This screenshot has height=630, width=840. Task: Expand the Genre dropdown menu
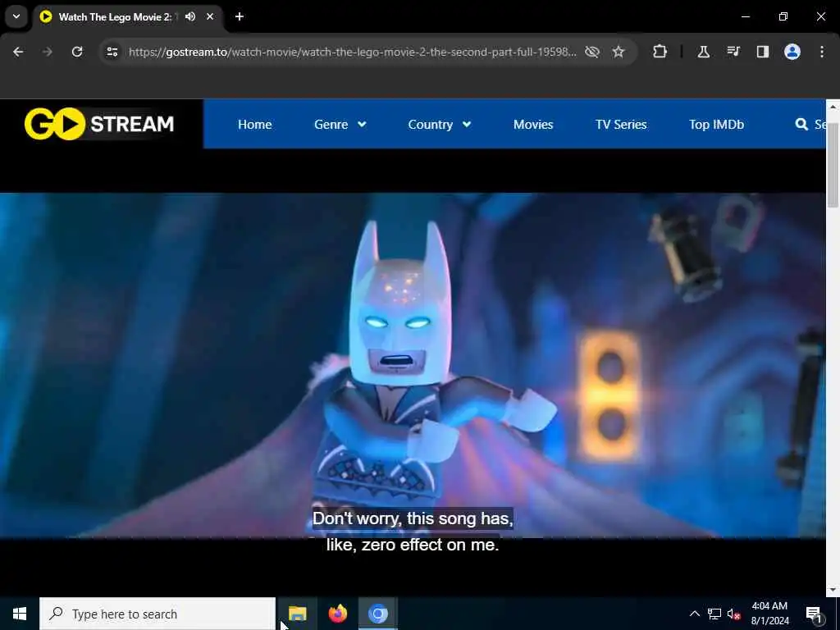pyautogui.click(x=340, y=125)
